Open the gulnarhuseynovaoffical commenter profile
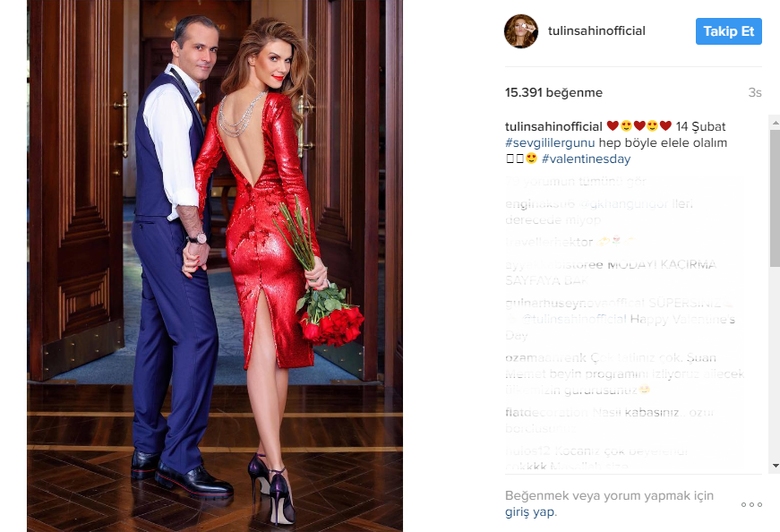 [575, 303]
